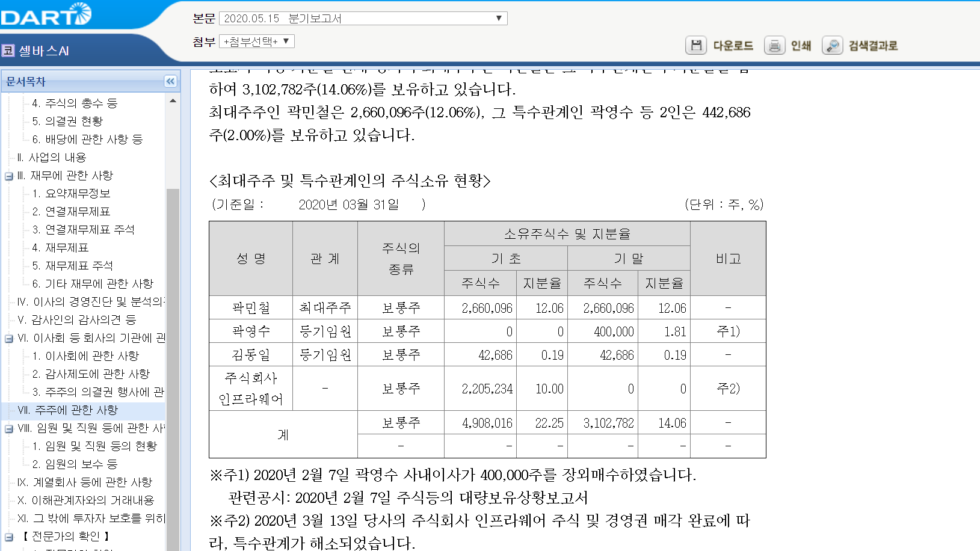Image resolution: width=980 pixels, height=551 pixels.
Task: Open 6. 배당에 관한 사항 등 section
Action: point(87,140)
